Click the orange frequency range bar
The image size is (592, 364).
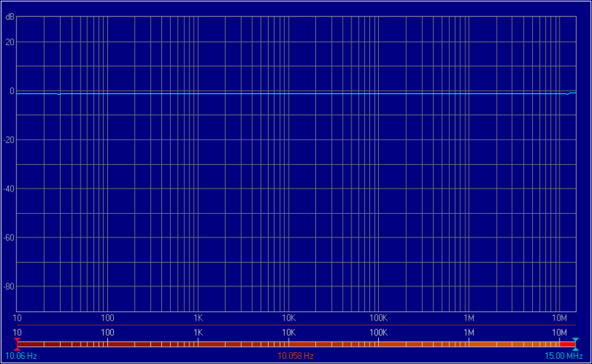296,344
